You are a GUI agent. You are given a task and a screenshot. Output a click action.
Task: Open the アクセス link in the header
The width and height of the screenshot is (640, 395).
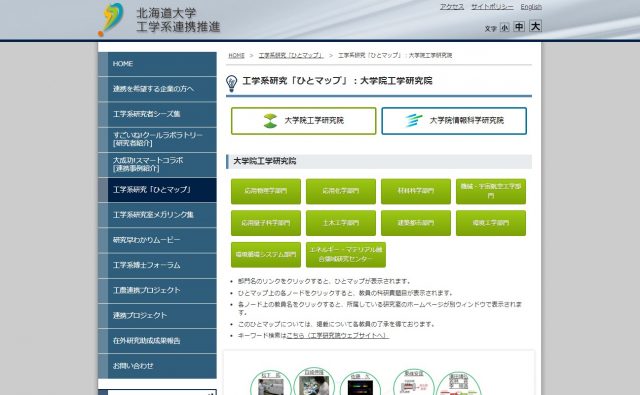pyautogui.click(x=452, y=7)
